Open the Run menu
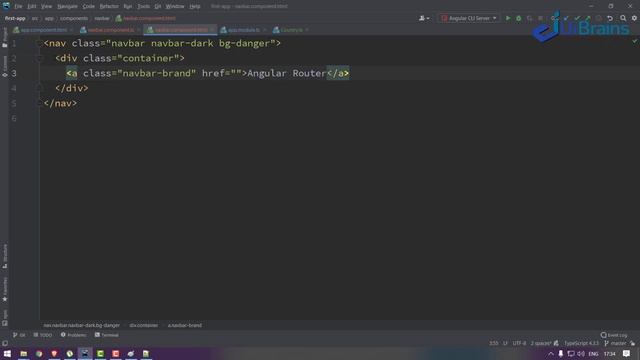The image size is (640, 360). [x=128, y=7]
